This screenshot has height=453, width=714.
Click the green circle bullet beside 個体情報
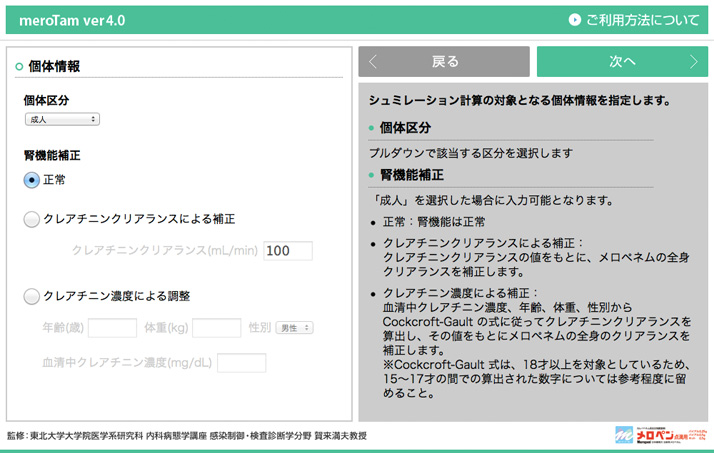19,67
